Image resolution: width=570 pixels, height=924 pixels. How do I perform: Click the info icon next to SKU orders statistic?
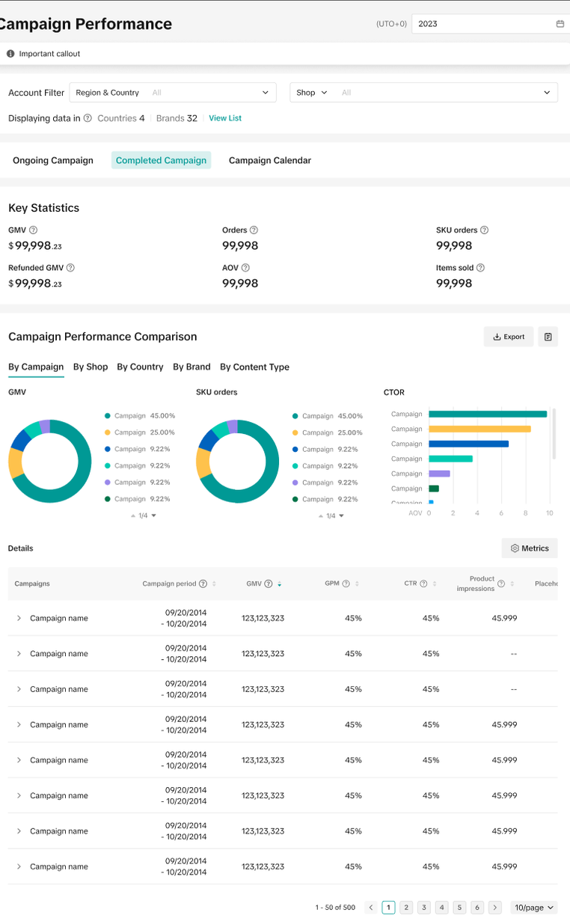(x=484, y=230)
